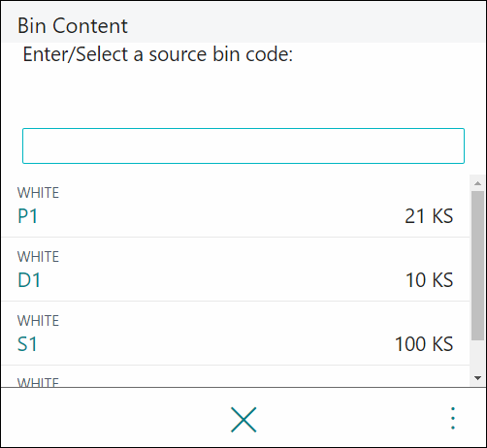Select the partially visible fourth WHITE row
487x448 pixels.
(236, 376)
